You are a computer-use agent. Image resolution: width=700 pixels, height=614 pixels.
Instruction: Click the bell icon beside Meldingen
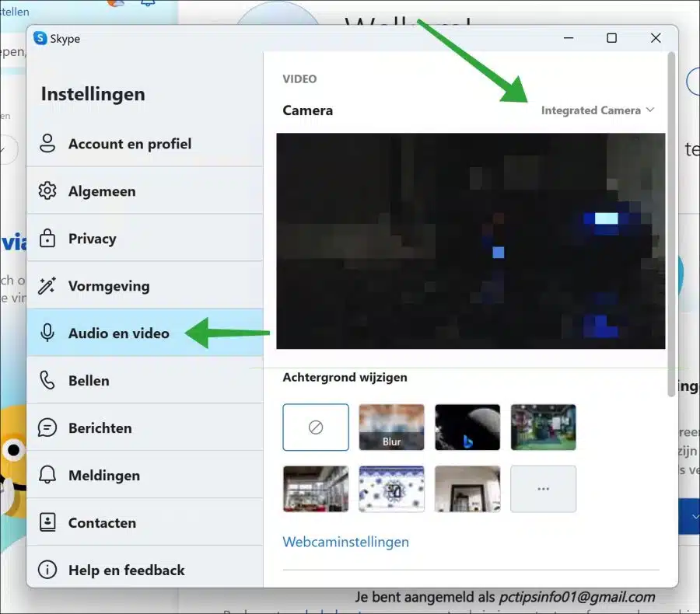click(47, 475)
